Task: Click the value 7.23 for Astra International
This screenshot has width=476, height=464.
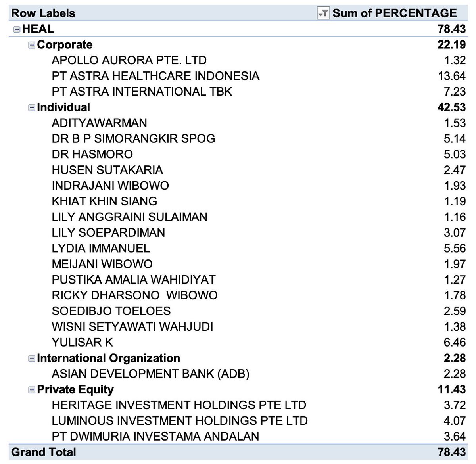Action: (455, 92)
